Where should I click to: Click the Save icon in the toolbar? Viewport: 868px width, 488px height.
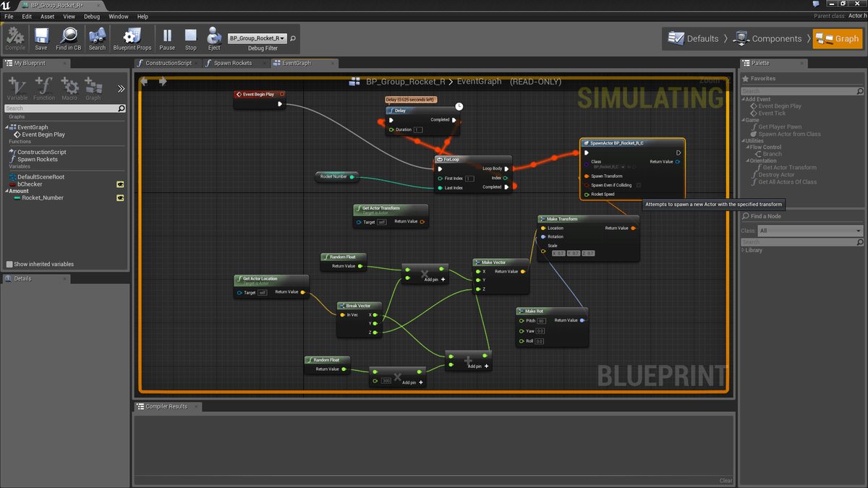coord(41,38)
